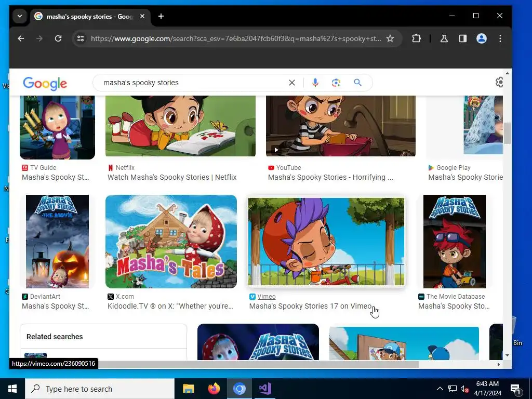The image size is (532, 399).
Task: Click the Google search text field
Action: [x=193, y=83]
